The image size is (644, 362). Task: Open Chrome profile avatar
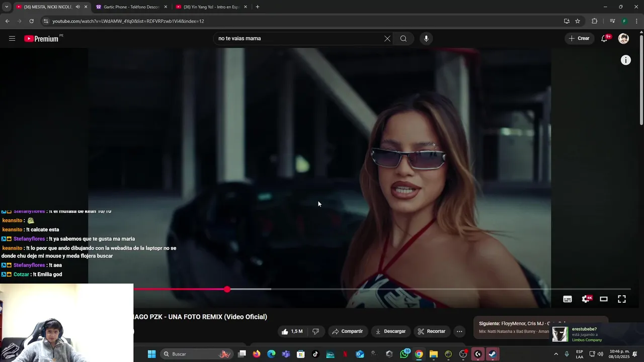pyautogui.click(x=624, y=21)
